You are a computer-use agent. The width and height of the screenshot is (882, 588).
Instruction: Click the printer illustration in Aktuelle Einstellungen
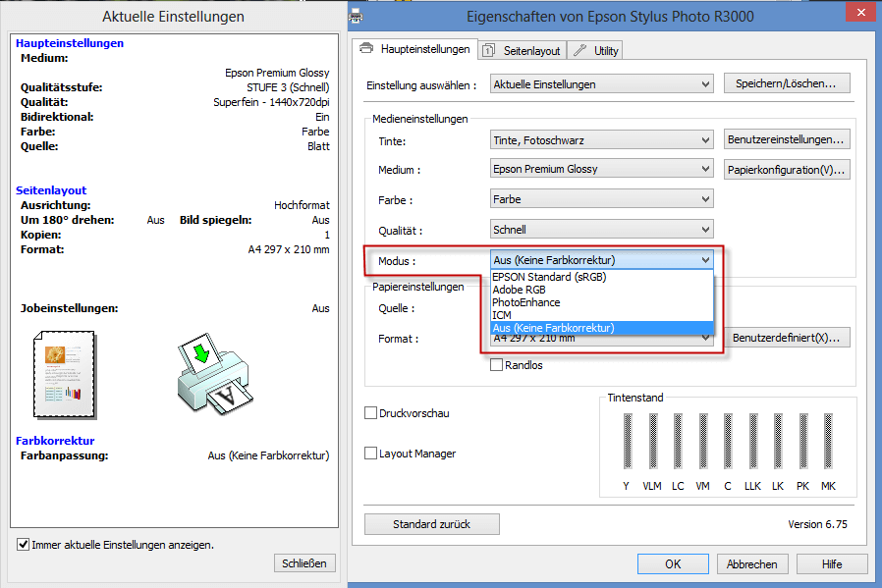tap(215, 374)
